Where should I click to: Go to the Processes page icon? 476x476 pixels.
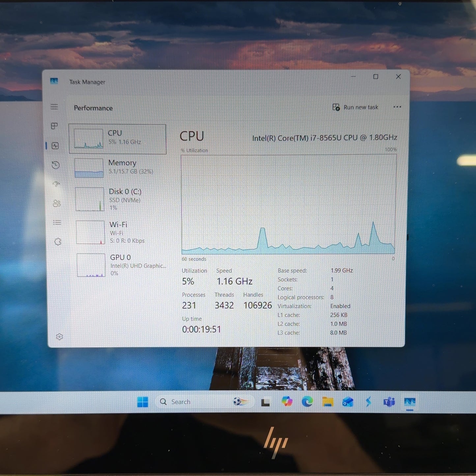[55, 126]
